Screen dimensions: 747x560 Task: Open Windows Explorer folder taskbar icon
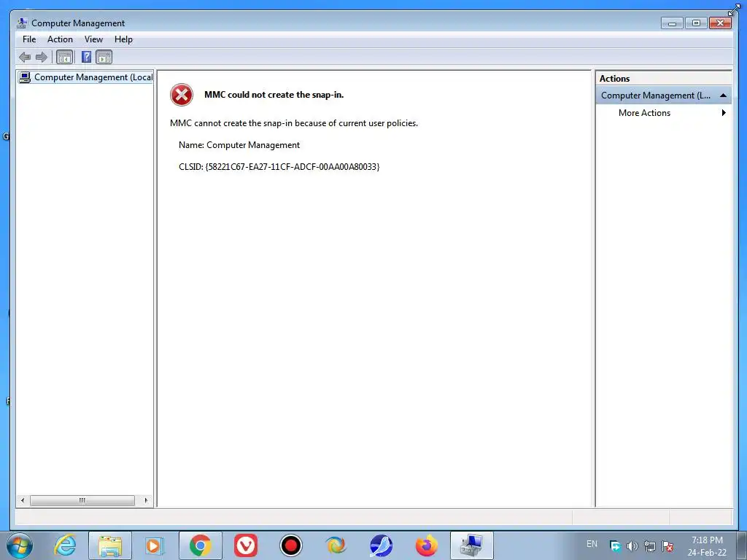110,545
